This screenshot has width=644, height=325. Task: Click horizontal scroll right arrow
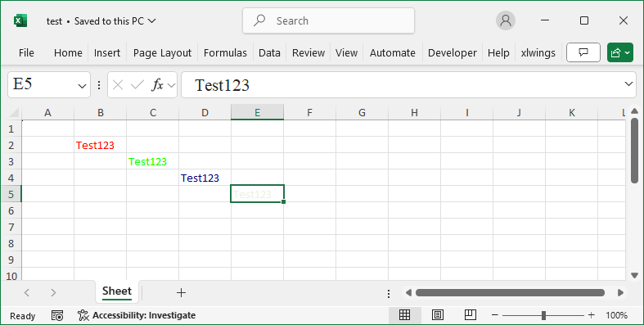620,293
